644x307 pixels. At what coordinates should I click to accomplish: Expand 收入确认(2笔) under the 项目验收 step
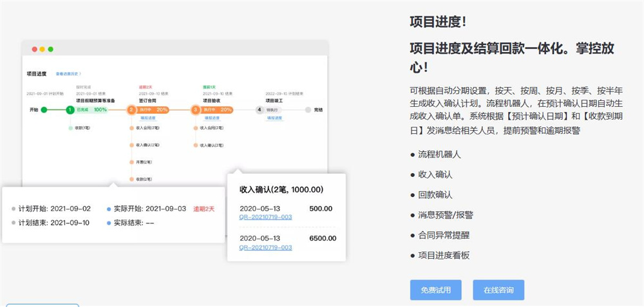click(209, 145)
